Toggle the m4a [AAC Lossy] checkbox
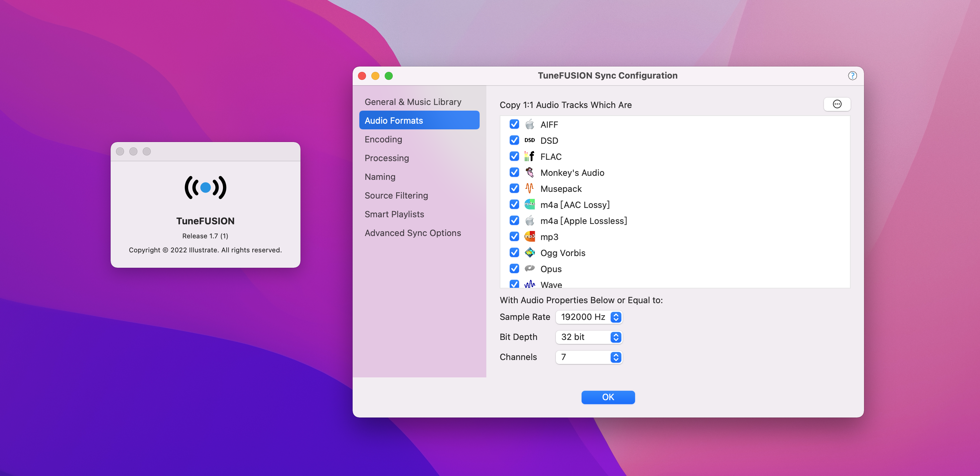Image resolution: width=980 pixels, height=476 pixels. (514, 205)
